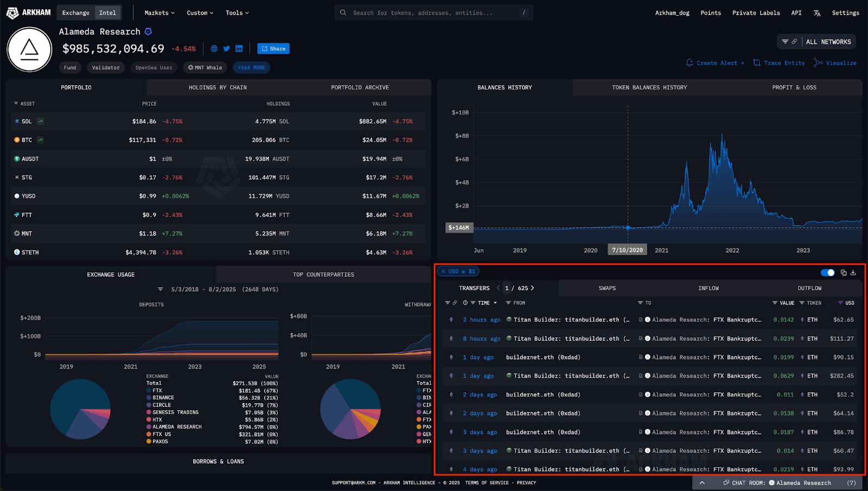868x491 pixels.
Task: Click the blue Share button
Action: coord(273,49)
